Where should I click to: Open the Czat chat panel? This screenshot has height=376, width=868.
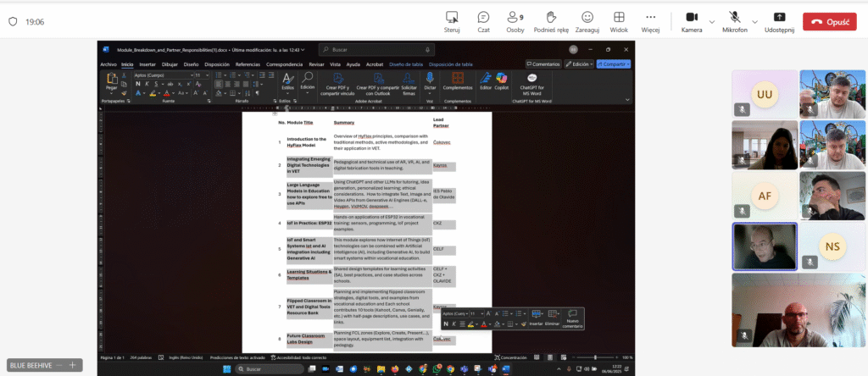click(483, 17)
